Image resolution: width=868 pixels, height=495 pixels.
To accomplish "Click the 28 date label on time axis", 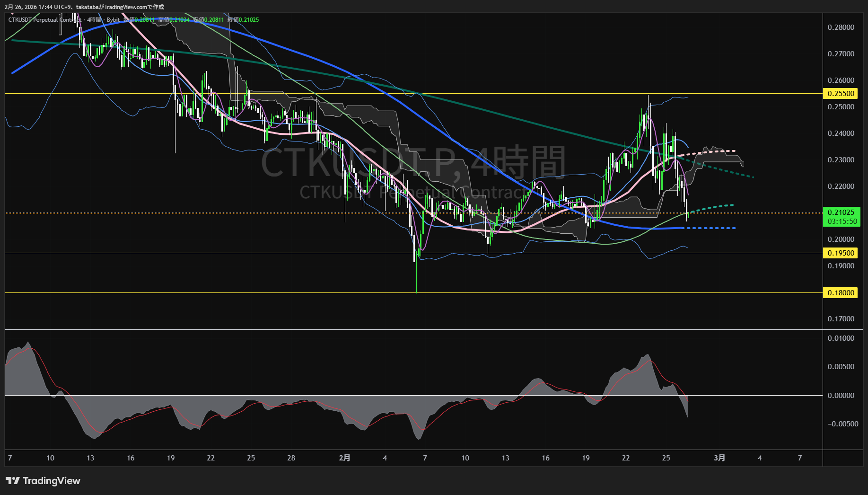I will [291, 458].
